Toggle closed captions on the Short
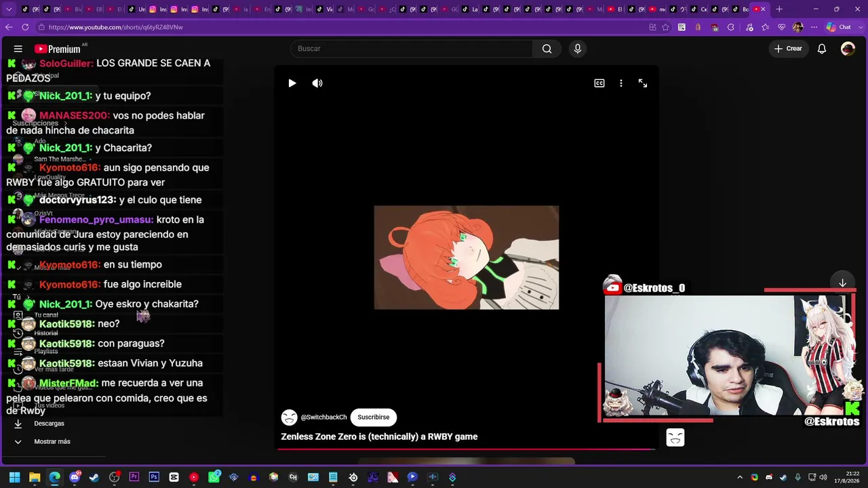868x488 pixels. [599, 83]
